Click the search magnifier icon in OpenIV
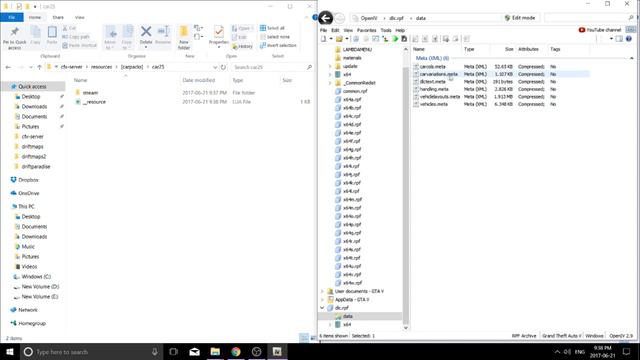 (631, 18)
